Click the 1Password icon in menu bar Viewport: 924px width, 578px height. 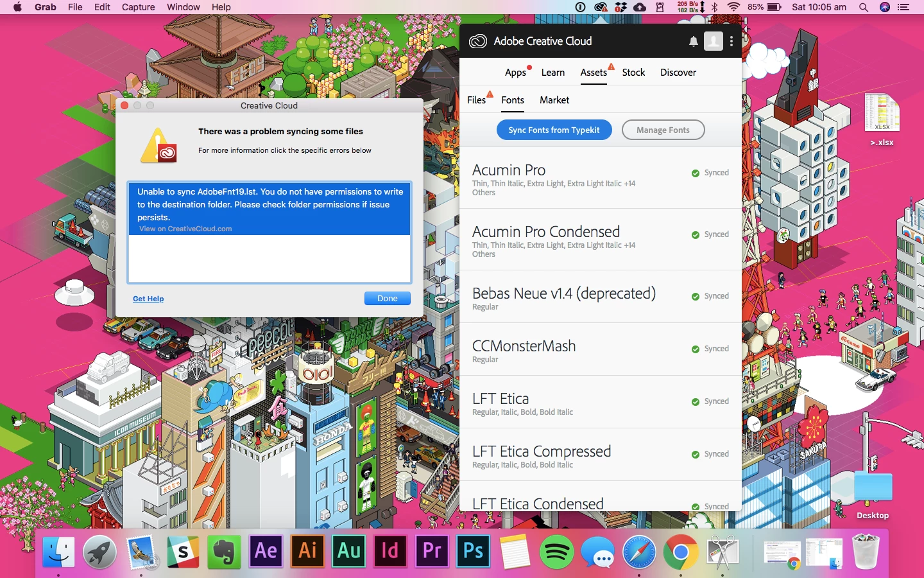pos(581,7)
